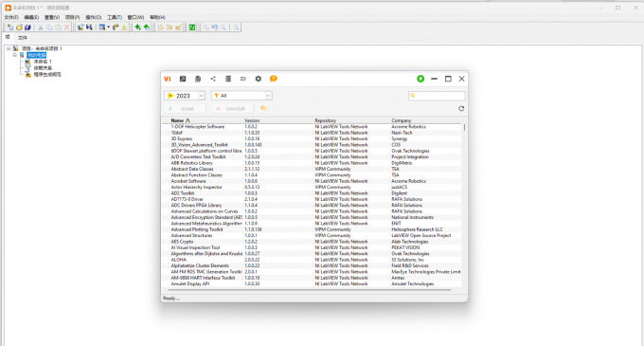Image resolution: width=644 pixels, height=346 pixels.
Task: Click the VIPM search field
Action: [437, 96]
